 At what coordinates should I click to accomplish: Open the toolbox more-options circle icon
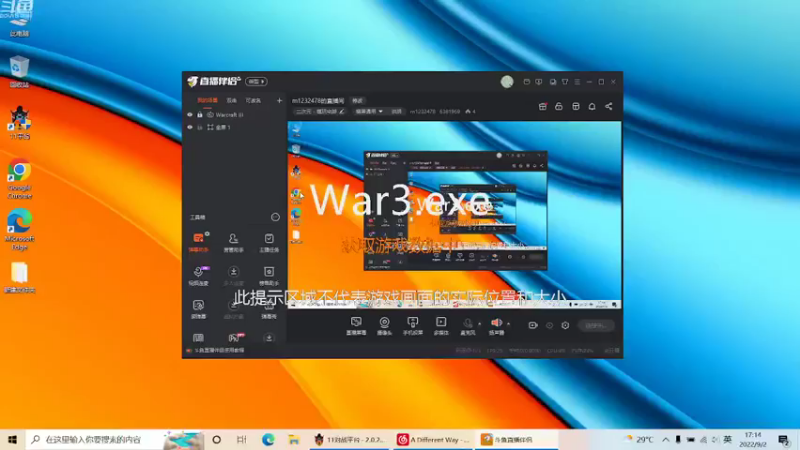click(275, 217)
